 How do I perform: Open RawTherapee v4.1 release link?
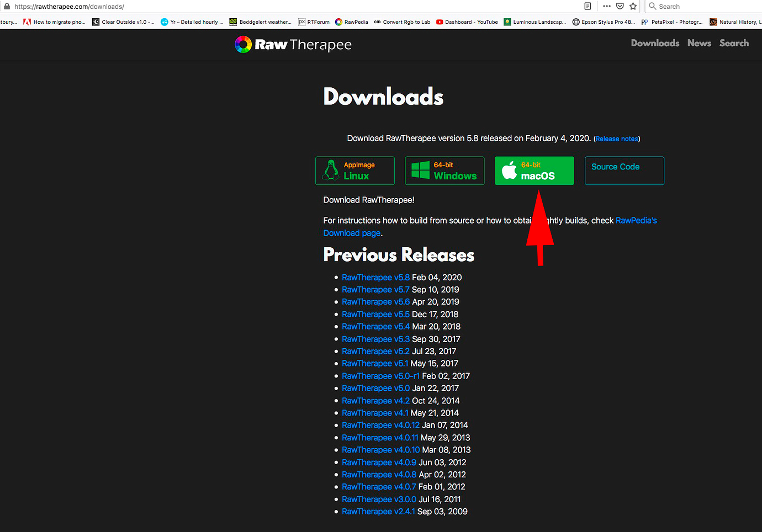375,413
